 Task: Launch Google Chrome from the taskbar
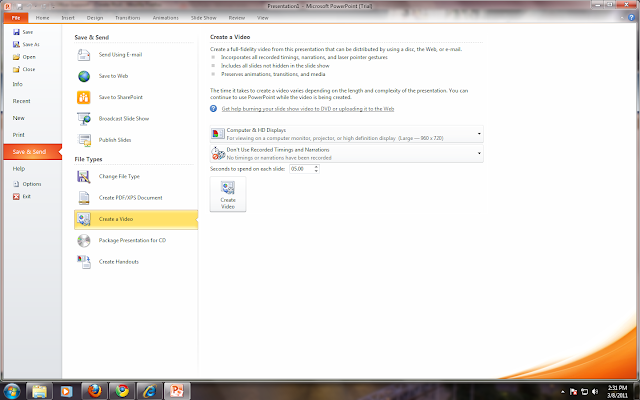pos(122,391)
